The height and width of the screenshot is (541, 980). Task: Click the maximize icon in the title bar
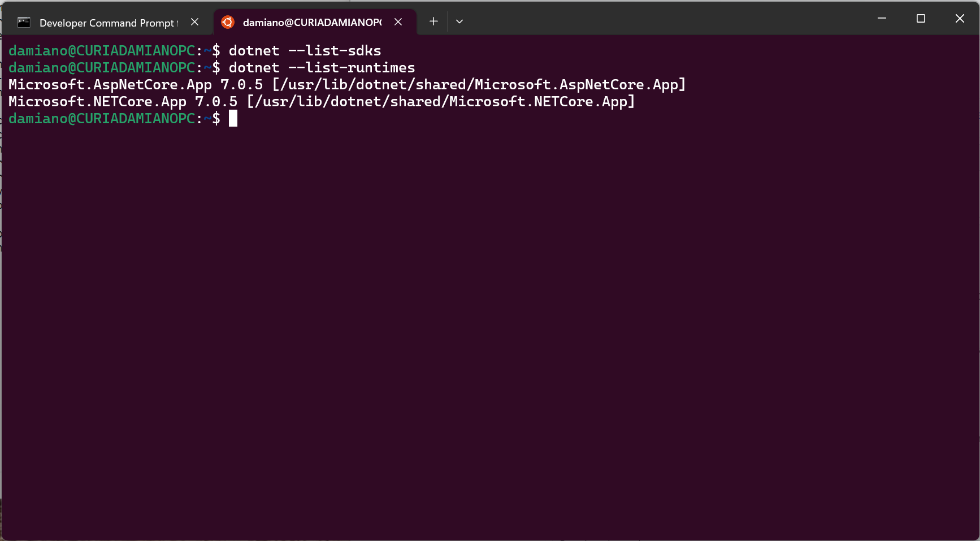(920, 18)
